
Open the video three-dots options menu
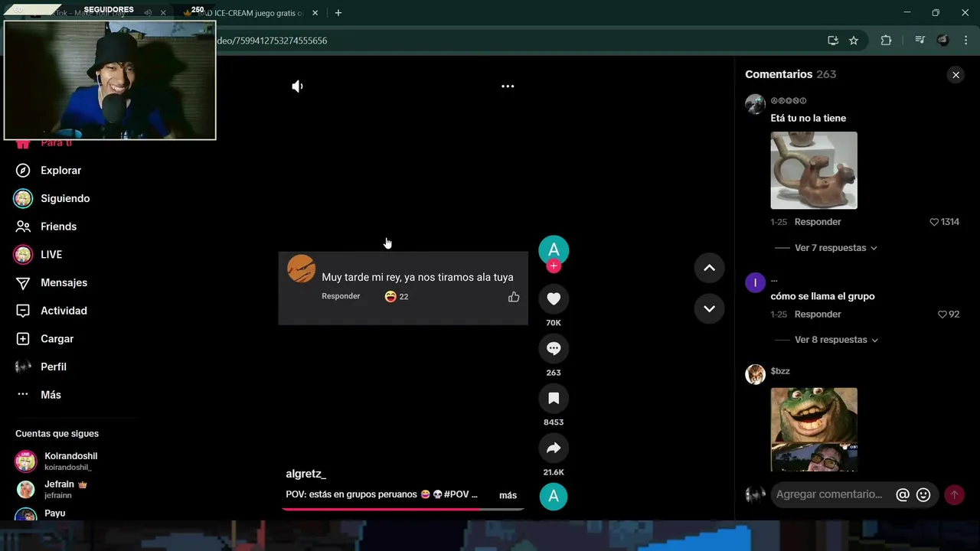click(508, 86)
